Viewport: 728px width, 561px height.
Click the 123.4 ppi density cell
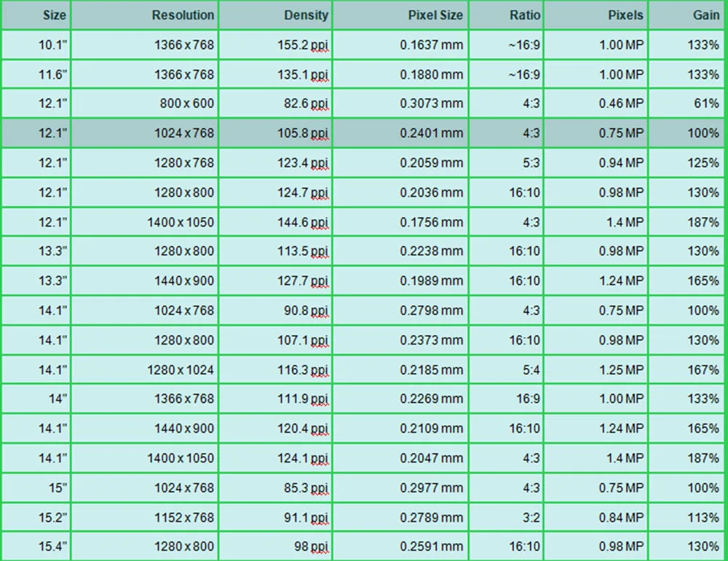point(276,163)
